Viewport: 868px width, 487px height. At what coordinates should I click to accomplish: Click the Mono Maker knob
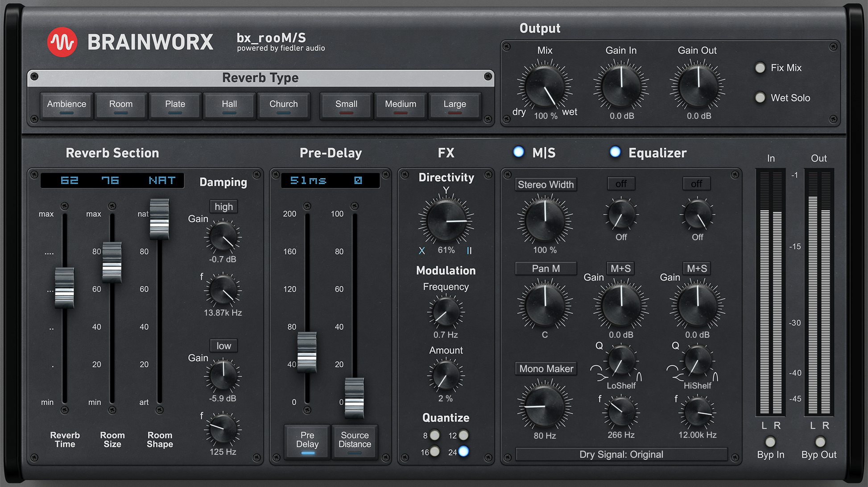pos(545,406)
